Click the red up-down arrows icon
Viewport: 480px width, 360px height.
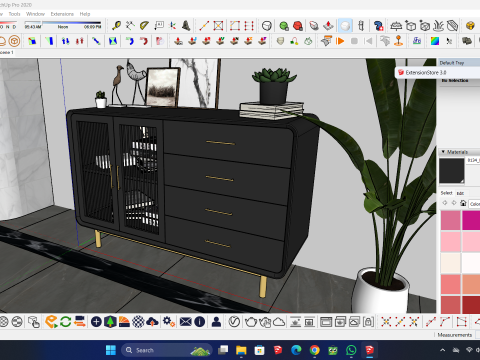[x=79, y=41]
